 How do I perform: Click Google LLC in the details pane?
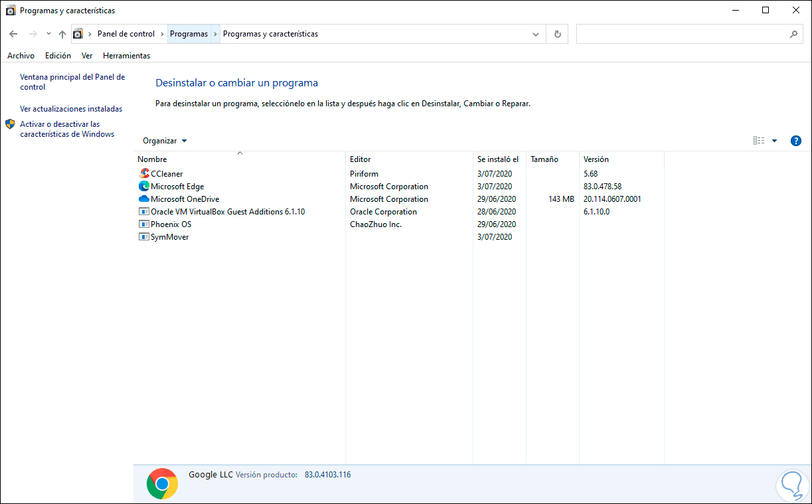tap(210, 475)
